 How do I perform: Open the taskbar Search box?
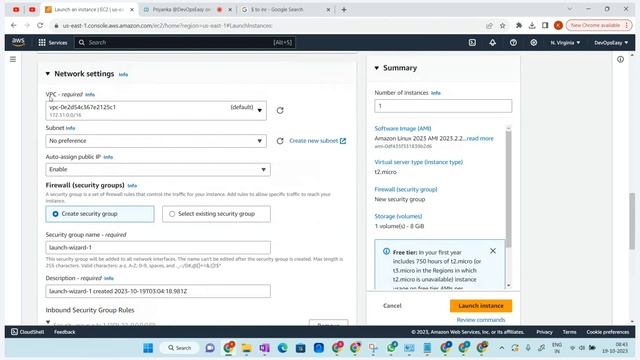[180, 348]
